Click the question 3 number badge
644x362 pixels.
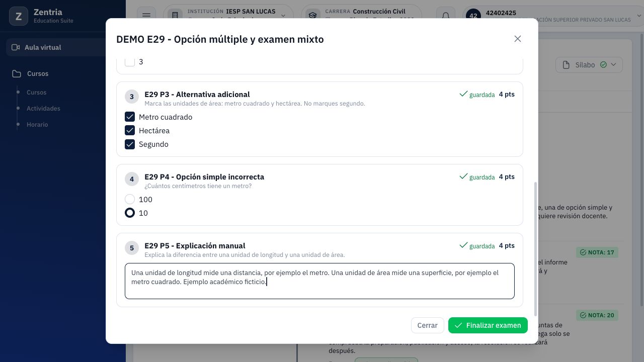[x=132, y=97]
